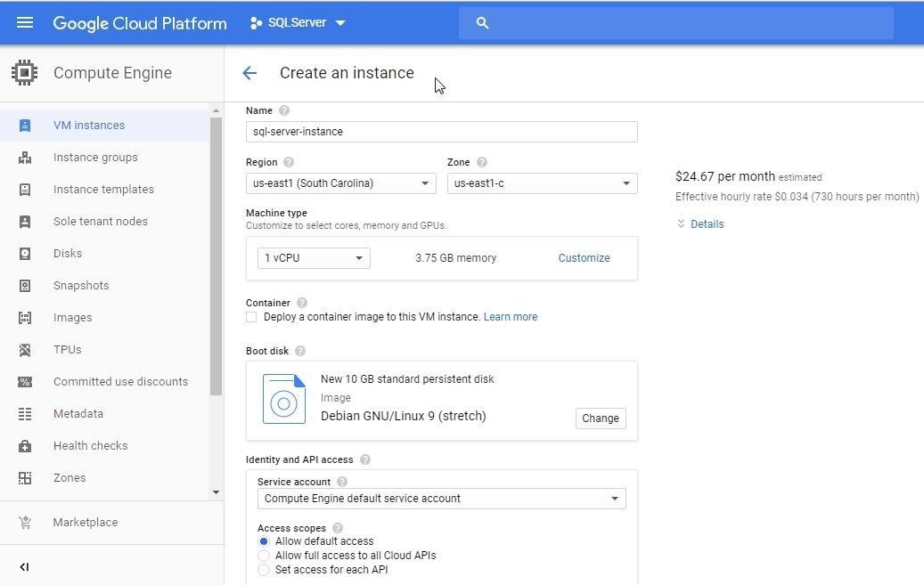Open Instance groups in the sidebar
Screen dimensions: 924x585
coord(95,158)
